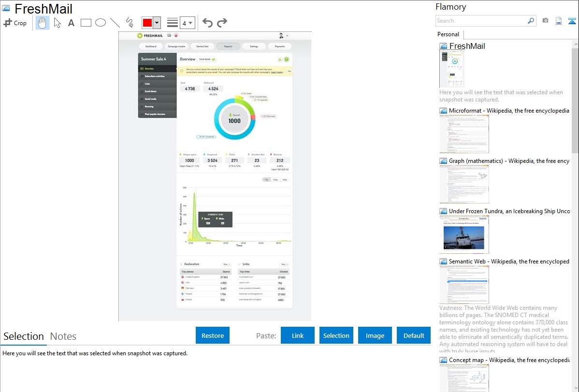Select the Crop tool
Screen dimensions: 579x392
point(15,23)
